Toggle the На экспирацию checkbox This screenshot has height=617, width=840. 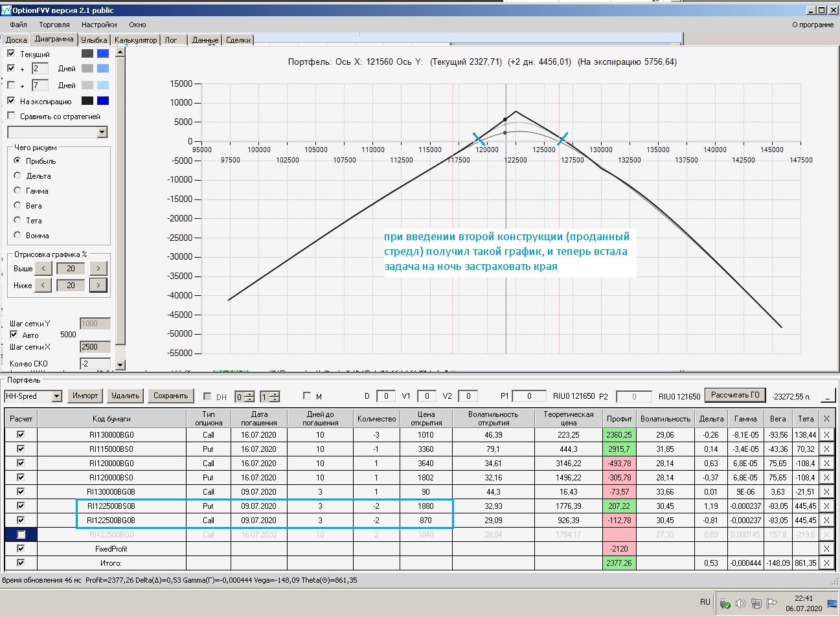coord(11,100)
